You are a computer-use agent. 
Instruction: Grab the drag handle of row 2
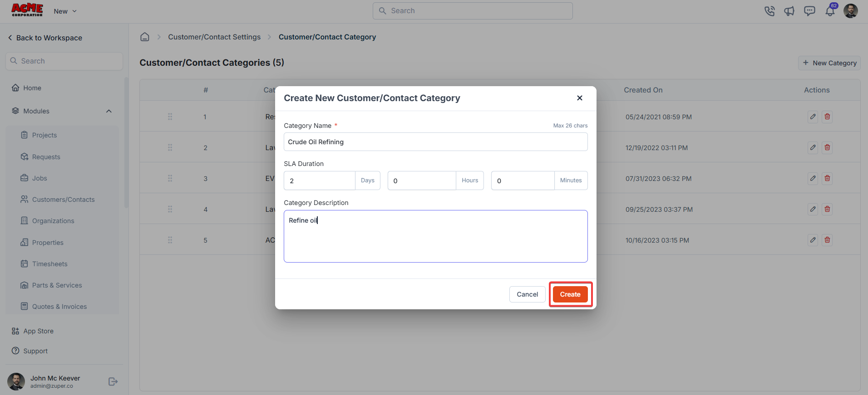170,147
